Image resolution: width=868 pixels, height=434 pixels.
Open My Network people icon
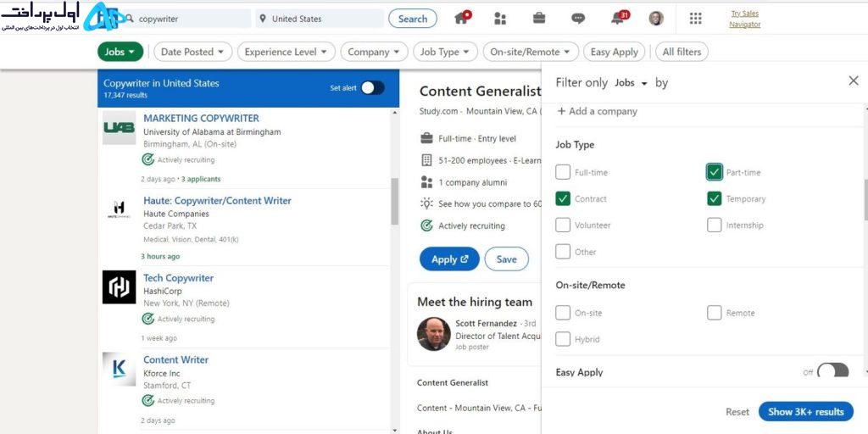click(x=500, y=19)
